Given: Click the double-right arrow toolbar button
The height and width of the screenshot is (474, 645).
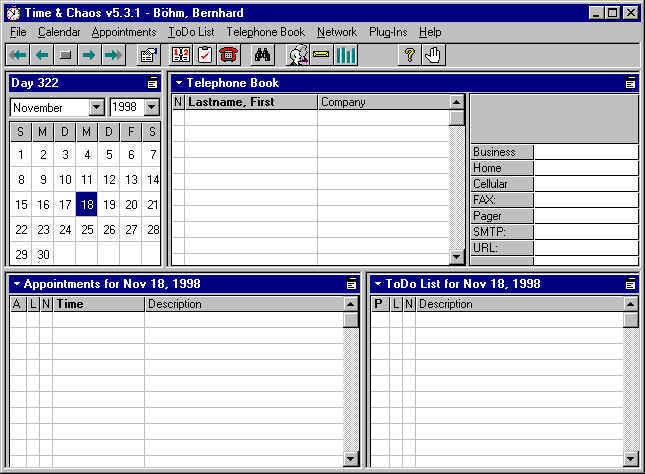Looking at the screenshot, I should coord(113,55).
